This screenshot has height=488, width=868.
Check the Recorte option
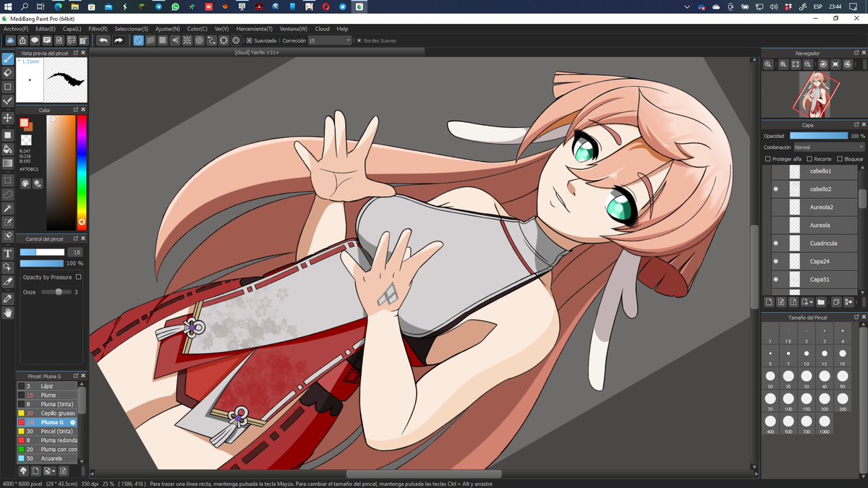tap(809, 158)
